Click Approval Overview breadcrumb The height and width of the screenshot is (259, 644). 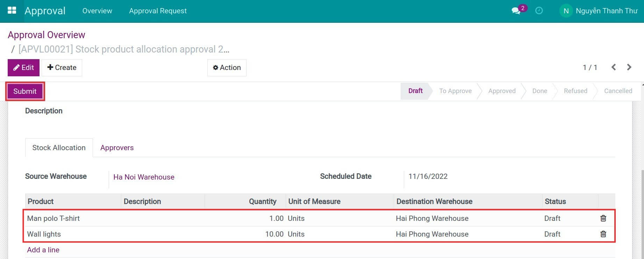(46, 35)
